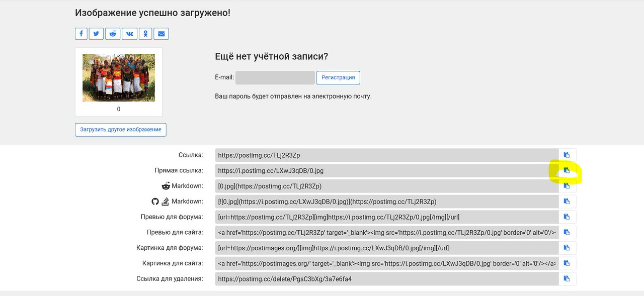644x296 pixels.
Task: Copy the GitHub Markdown code
Action: click(x=567, y=202)
